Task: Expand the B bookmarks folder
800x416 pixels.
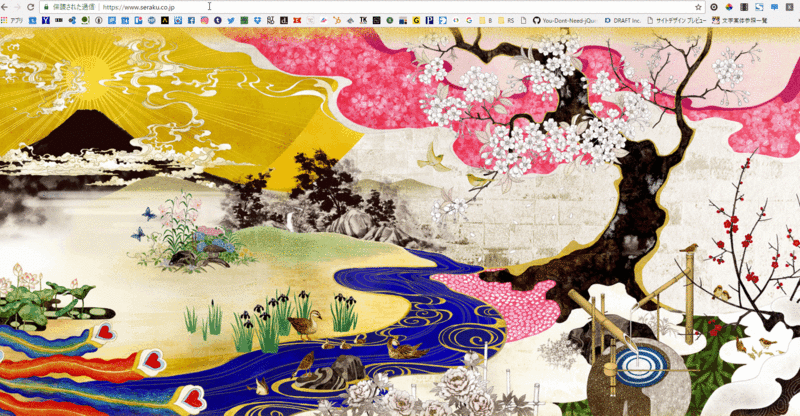Action: (x=486, y=20)
